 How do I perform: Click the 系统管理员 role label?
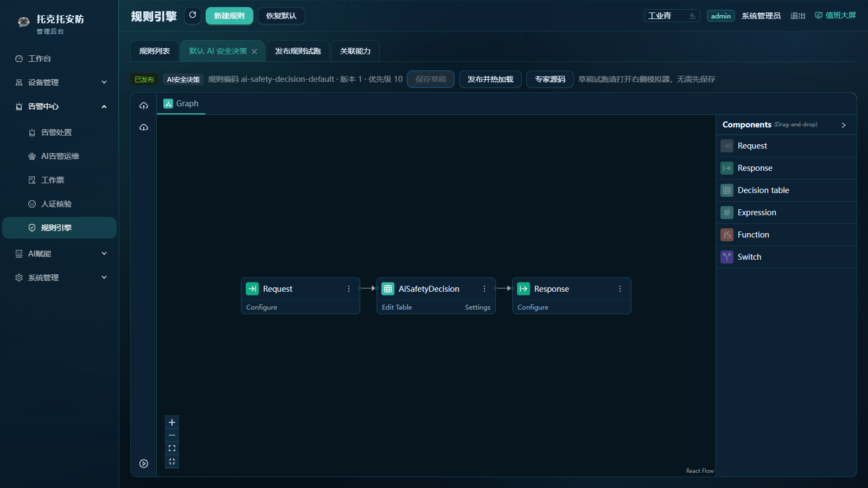tap(761, 16)
